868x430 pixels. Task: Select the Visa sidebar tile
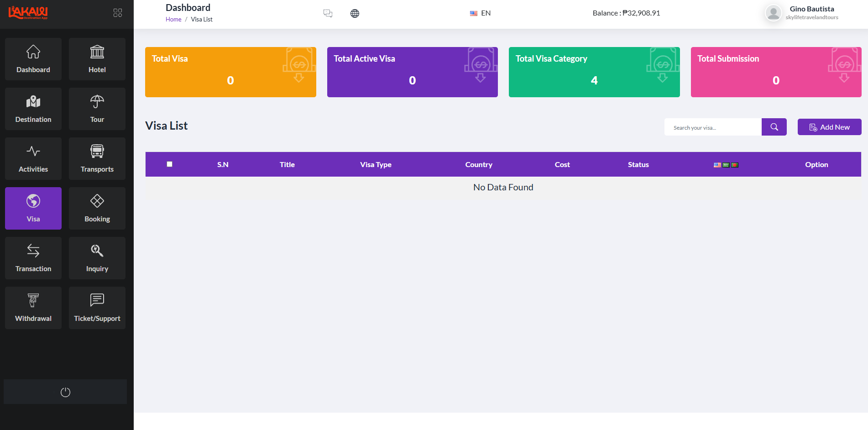[33, 209]
